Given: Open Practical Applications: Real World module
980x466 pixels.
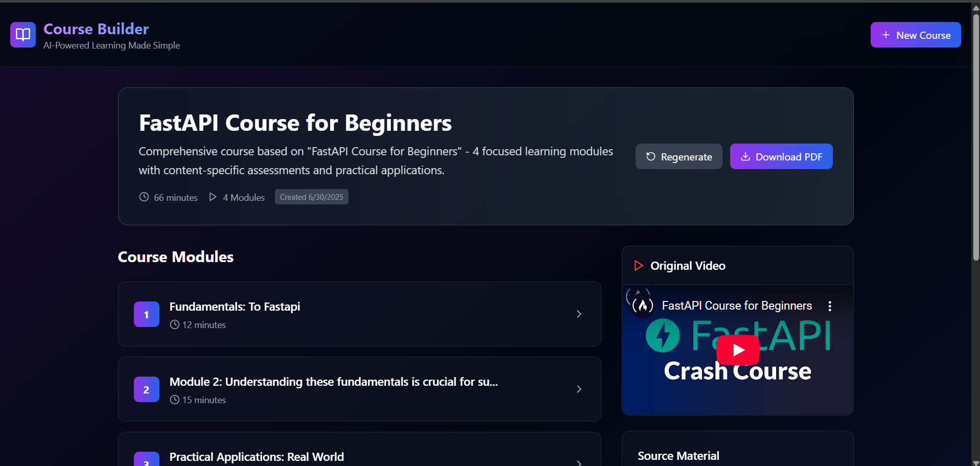Looking at the screenshot, I should pyautogui.click(x=360, y=450).
